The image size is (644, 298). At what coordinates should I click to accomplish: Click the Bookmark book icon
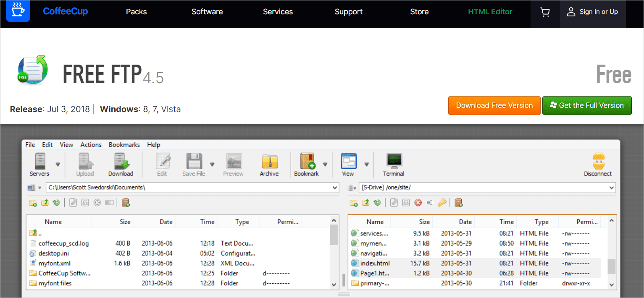[x=308, y=161]
